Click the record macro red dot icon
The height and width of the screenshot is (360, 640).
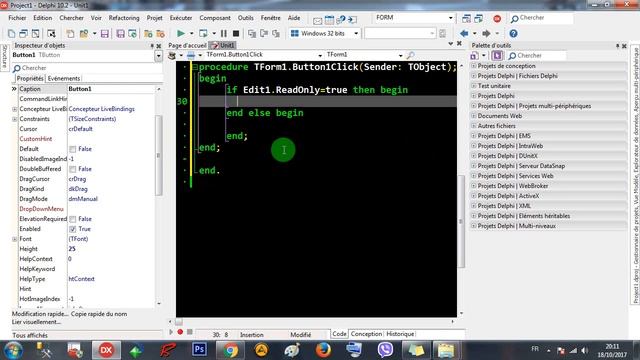pyautogui.click(x=180, y=332)
